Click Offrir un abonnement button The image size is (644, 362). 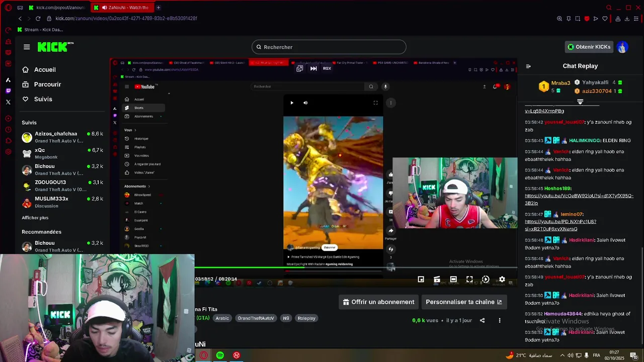tap(378, 302)
